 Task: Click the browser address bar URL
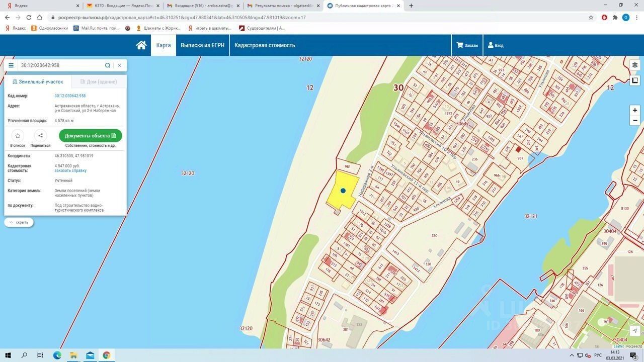click(x=183, y=17)
